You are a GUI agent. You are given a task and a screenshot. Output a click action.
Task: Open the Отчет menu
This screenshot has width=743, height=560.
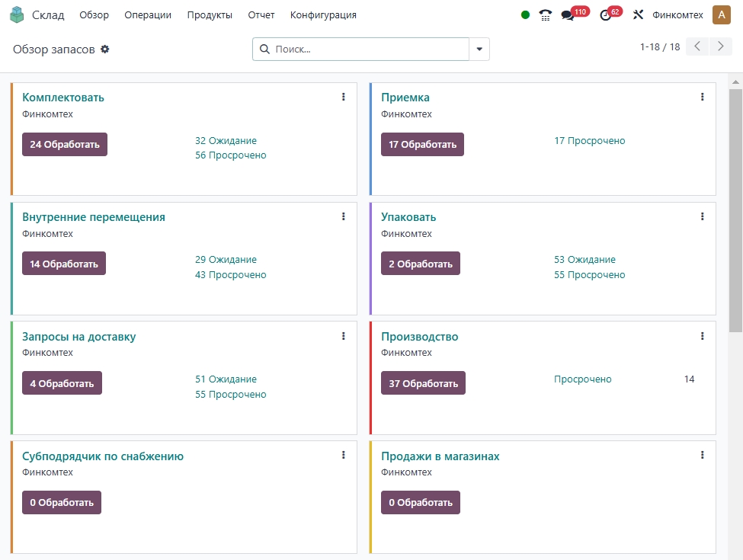click(x=261, y=15)
